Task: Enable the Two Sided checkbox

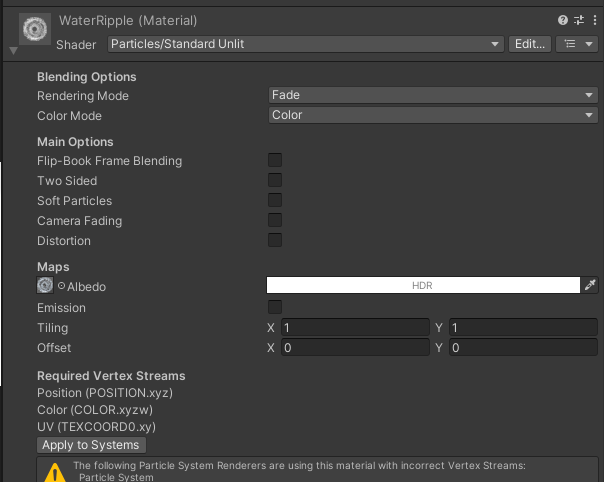Action: pyautogui.click(x=275, y=180)
